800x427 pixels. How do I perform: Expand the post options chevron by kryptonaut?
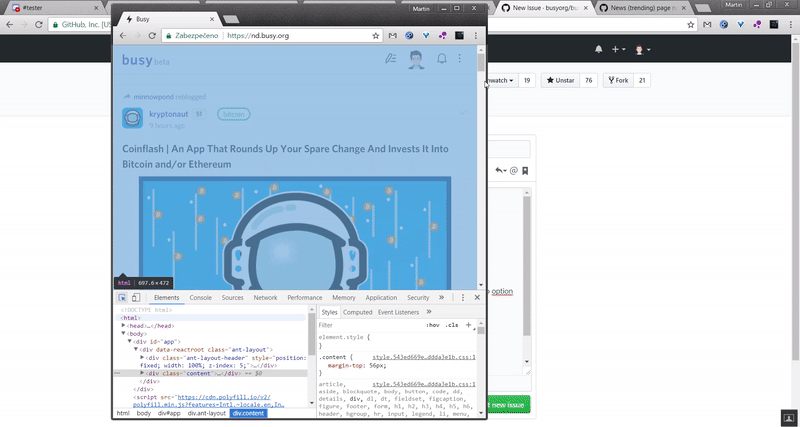pos(463,113)
